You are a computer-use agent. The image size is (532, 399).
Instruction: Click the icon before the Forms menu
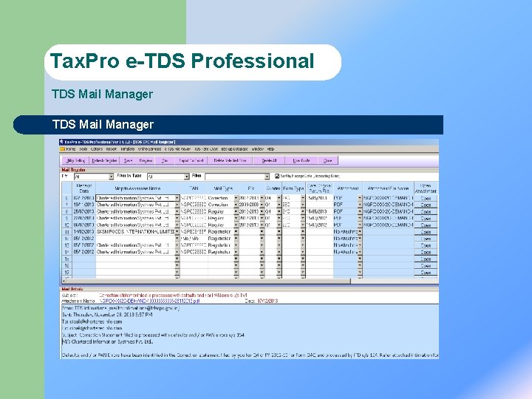tap(62, 149)
